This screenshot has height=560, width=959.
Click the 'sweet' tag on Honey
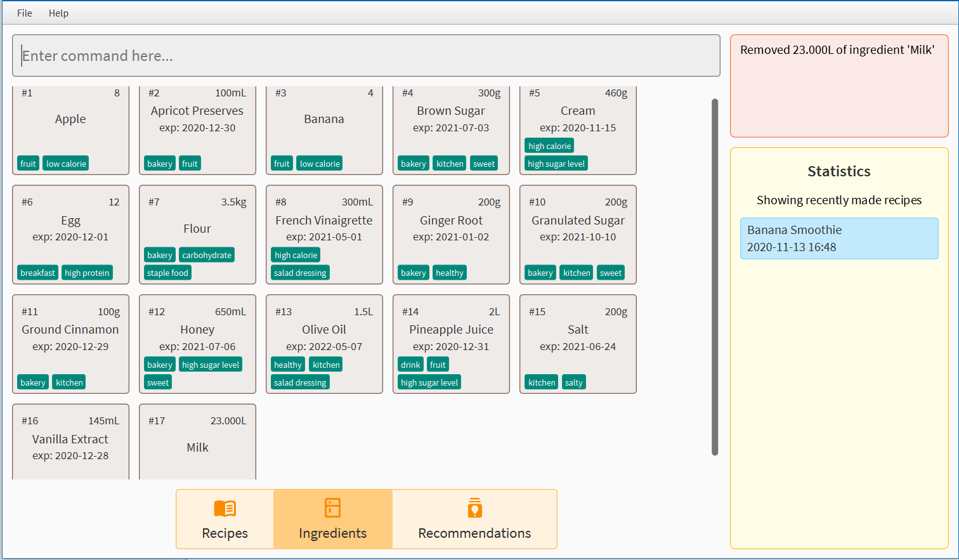(x=158, y=382)
